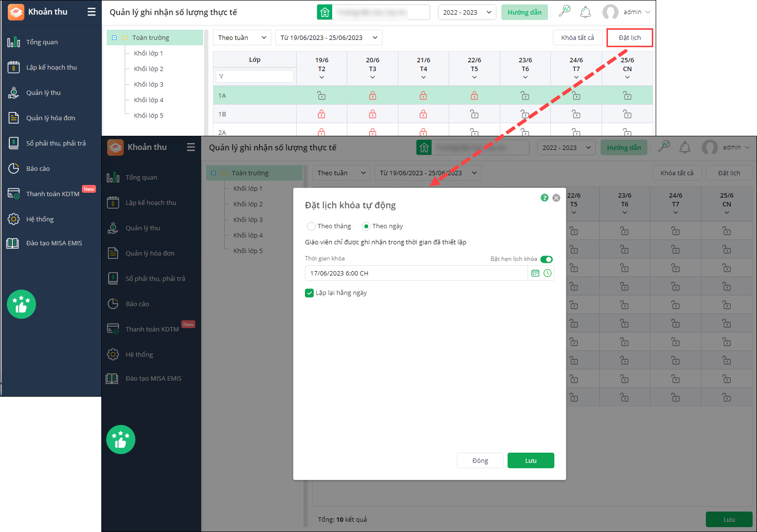Click the notification bell in the bottom window
Viewport: 757px width, 532px height.
tap(685, 147)
